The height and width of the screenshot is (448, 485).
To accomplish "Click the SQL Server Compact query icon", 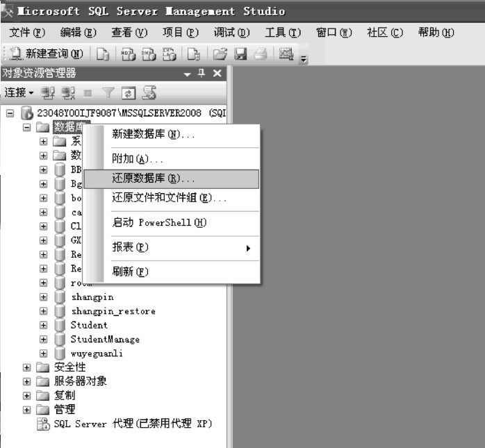I will point(194,54).
